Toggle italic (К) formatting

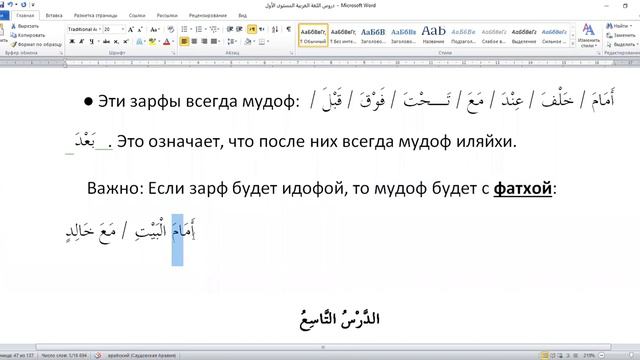pos(82,41)
